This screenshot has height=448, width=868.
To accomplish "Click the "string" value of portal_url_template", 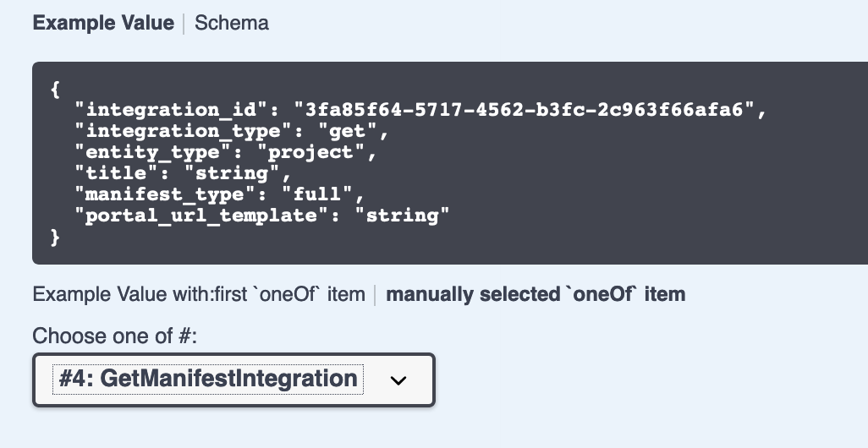I will (402, 216).
